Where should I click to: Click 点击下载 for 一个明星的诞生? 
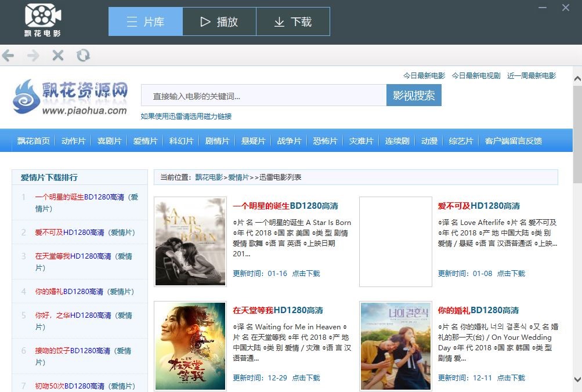click(x=306, y=274)
